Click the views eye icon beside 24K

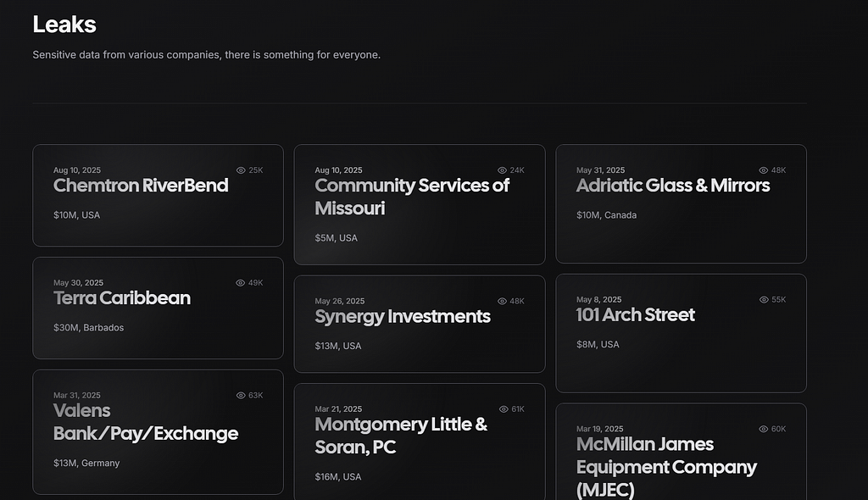click(502, 170)
